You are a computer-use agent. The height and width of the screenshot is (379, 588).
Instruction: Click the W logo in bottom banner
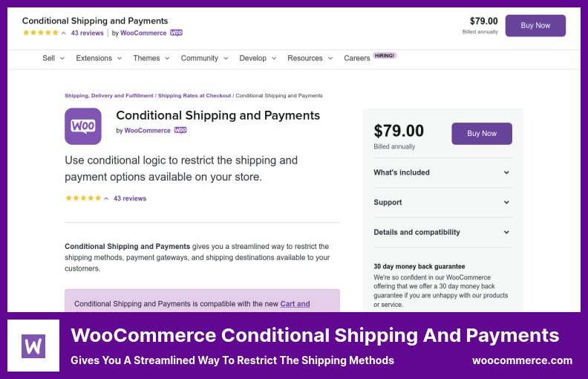33,346
